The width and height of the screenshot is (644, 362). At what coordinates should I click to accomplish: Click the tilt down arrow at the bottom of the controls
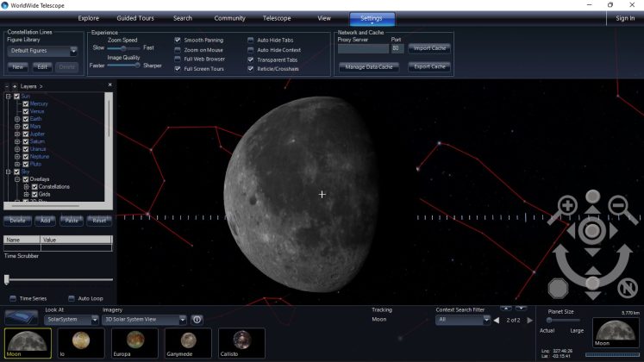tap(592, 296)
